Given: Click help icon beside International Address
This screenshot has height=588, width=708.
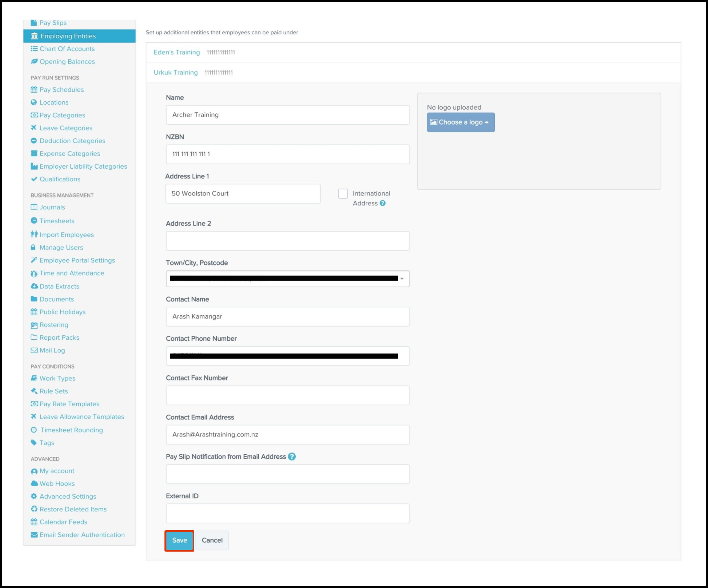Looking at the screenshot, I should [x=382, y=203].
